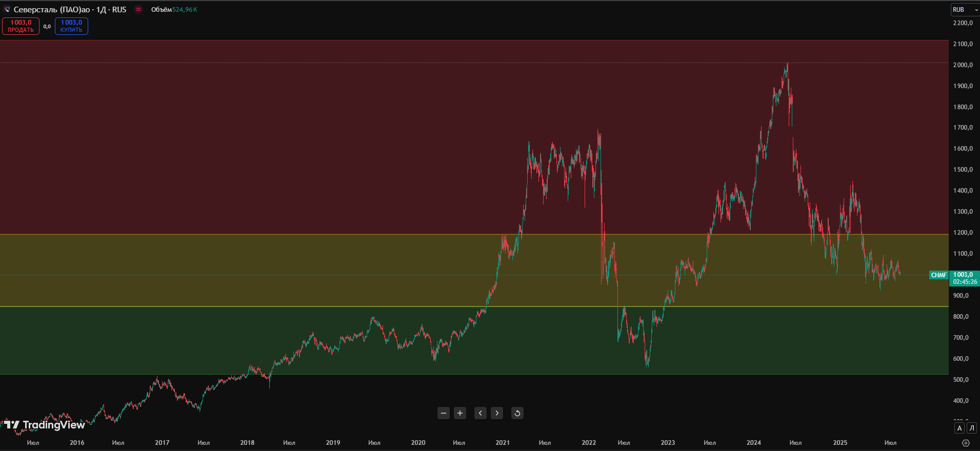Click the 2025 label on time axis
Viewport: 980px width, 451px height.
840,443
